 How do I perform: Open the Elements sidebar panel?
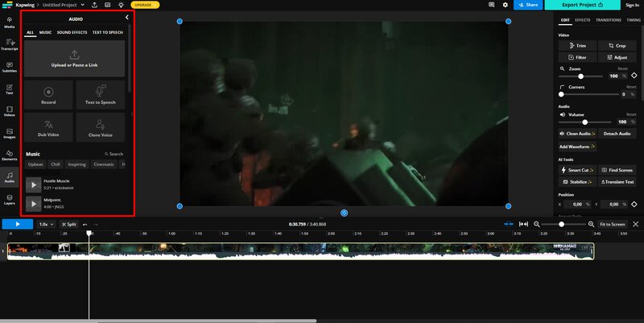pos(10,155)
